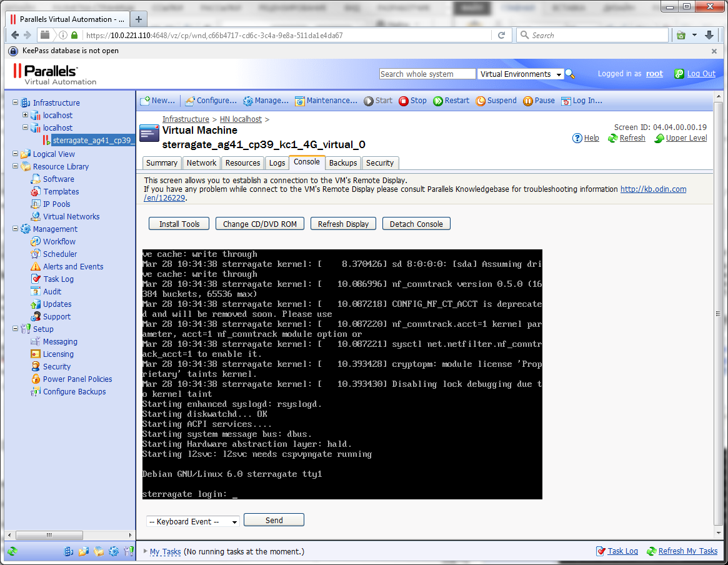
Task: Switch to the Summary tab
Action: [x=162, y=163]
